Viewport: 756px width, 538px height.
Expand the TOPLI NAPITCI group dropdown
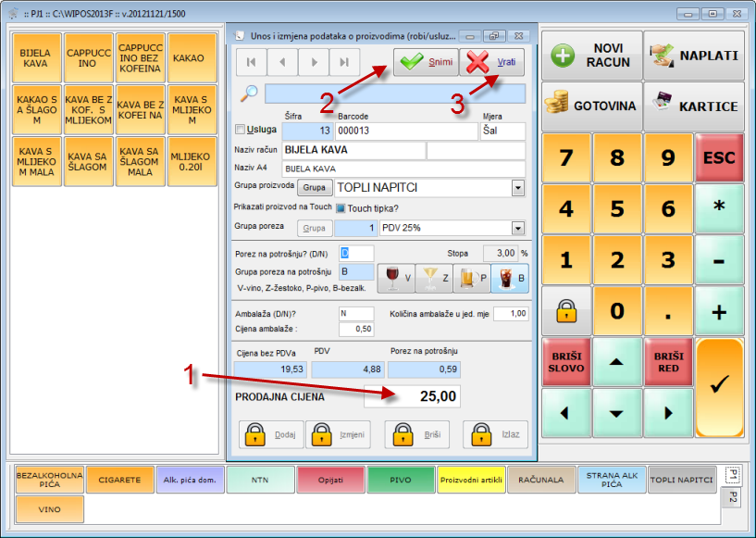(x=517, y=188)
